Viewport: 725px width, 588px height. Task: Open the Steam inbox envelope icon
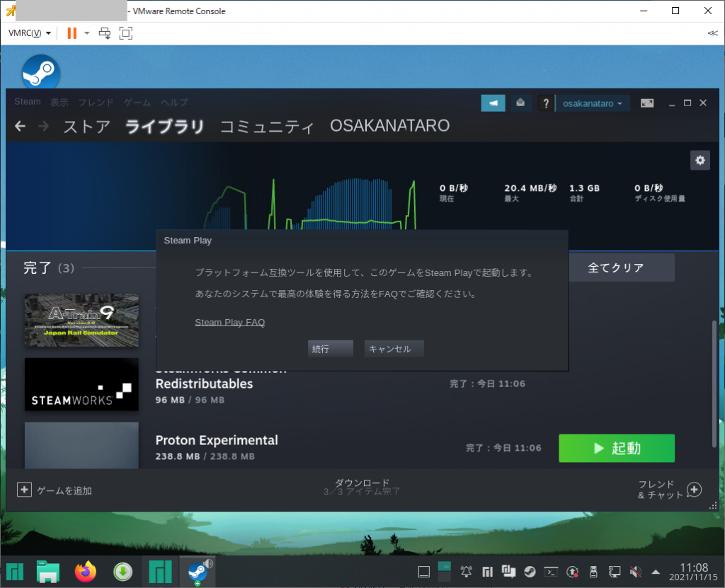click(520, 103)
